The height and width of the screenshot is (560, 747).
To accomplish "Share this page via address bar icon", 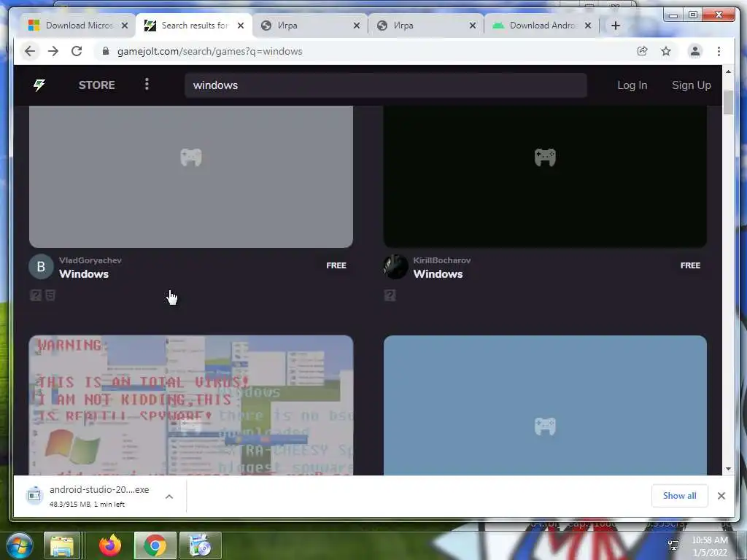I will (642, 51).
